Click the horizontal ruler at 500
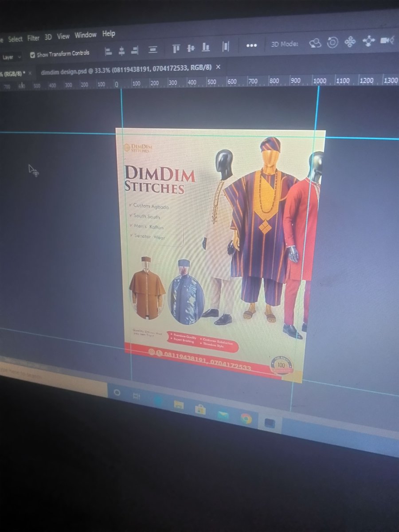Image resolution: width=399 pixels, height=532 pixels. point(211,82)
